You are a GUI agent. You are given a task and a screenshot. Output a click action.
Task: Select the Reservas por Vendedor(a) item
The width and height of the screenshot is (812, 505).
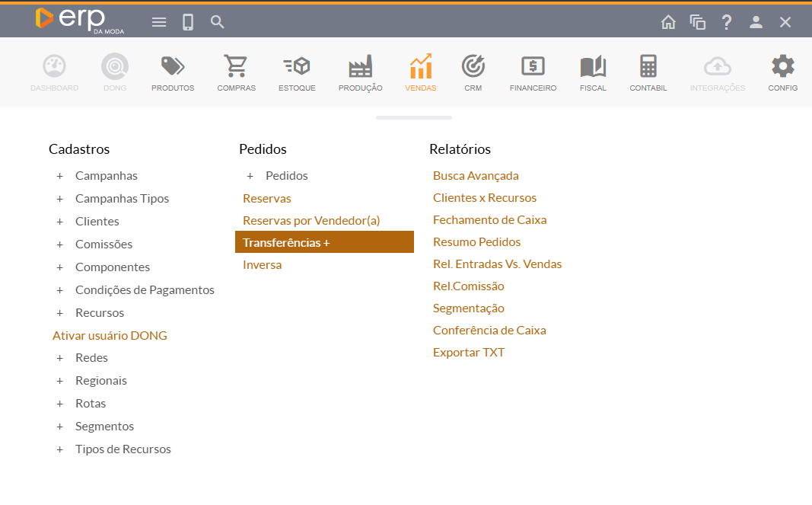click(x=311, y=220)
